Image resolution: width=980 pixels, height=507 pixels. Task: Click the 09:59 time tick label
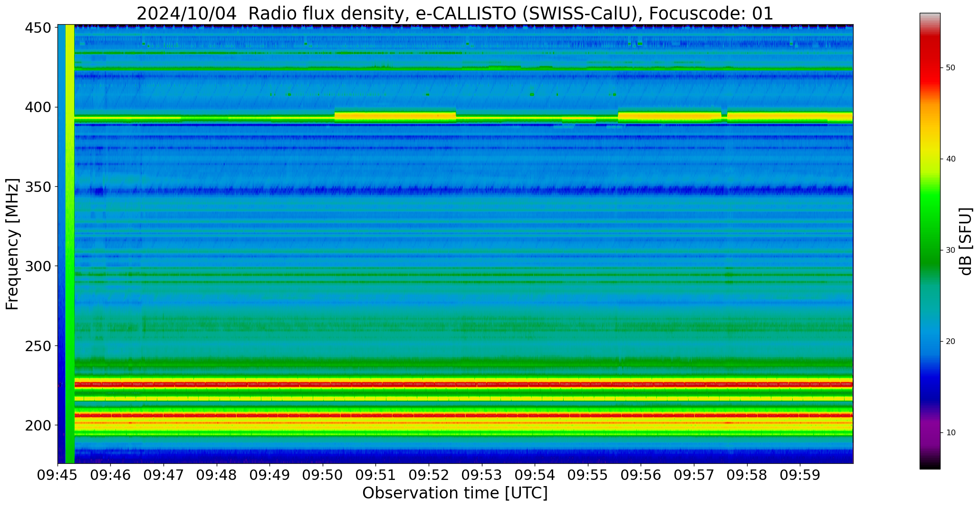[x=800, y=475]
